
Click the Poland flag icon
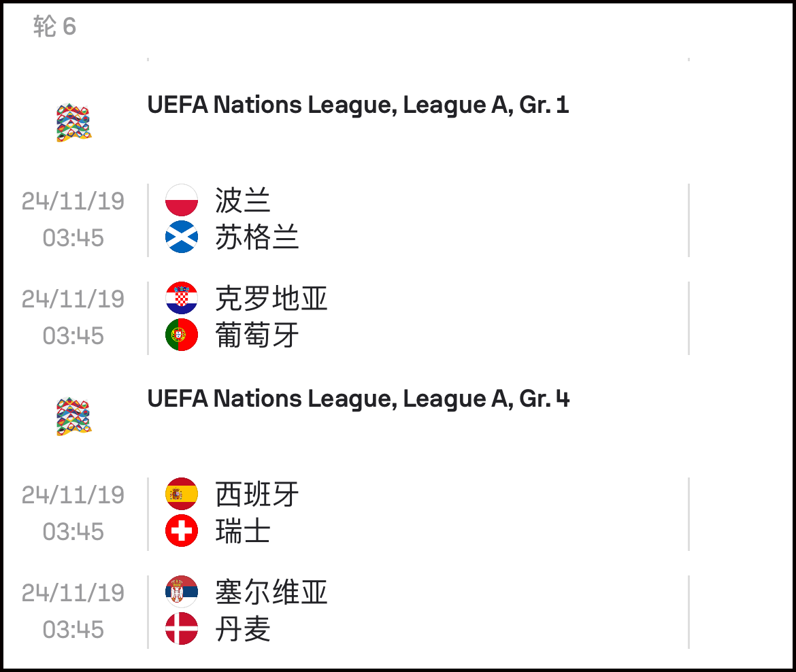[181, 200]
